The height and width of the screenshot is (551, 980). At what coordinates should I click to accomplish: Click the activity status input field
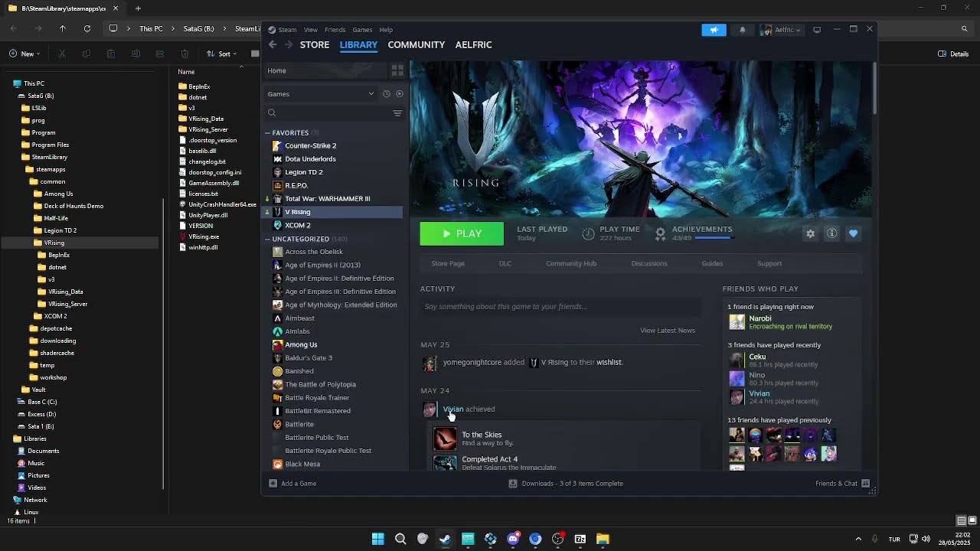(560, 307)
